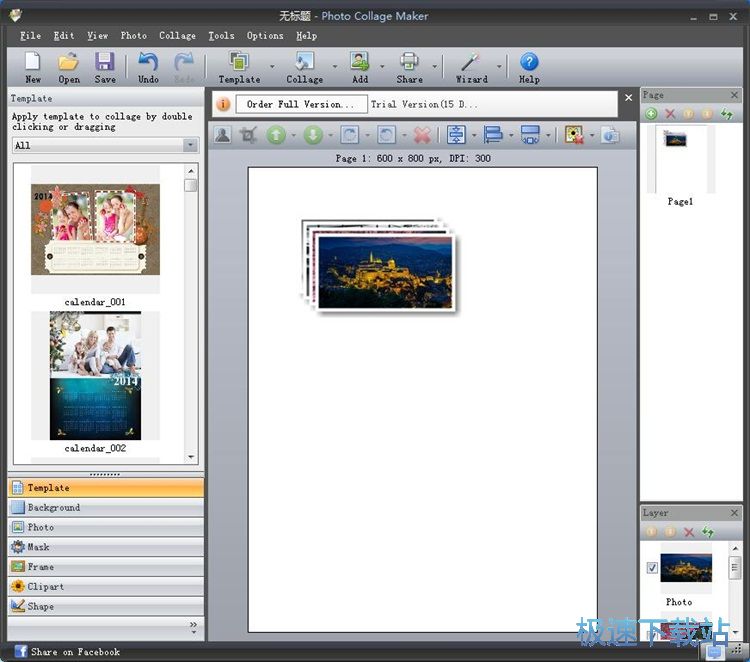
Task: Open the Collage menu
Action: [177, 36]
